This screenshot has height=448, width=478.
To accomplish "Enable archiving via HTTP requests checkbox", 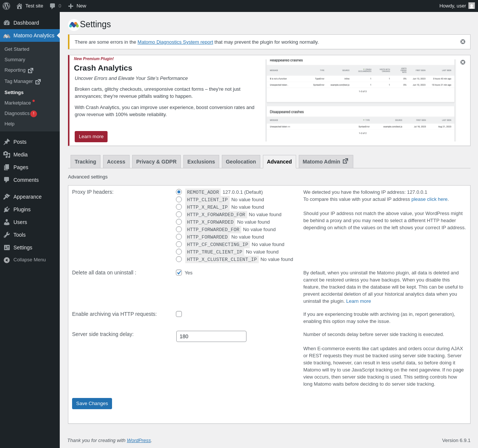I will click(x=179, y=314).
